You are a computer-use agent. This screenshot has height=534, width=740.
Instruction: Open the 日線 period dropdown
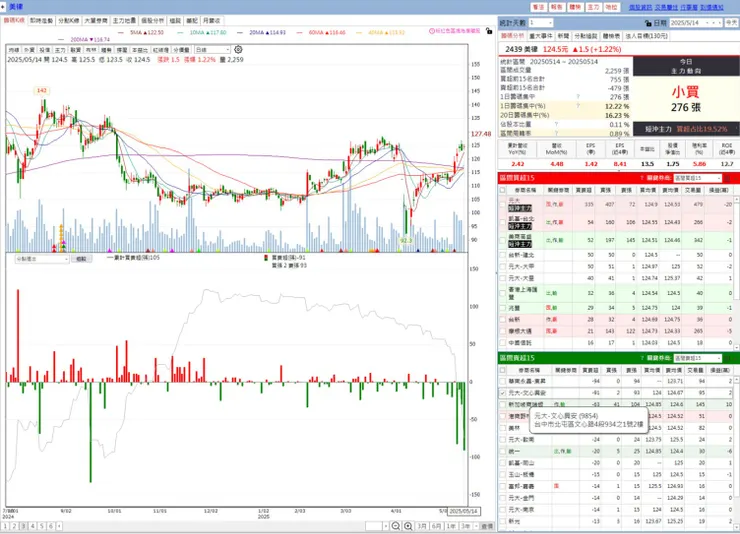click(x=212, y=50)
